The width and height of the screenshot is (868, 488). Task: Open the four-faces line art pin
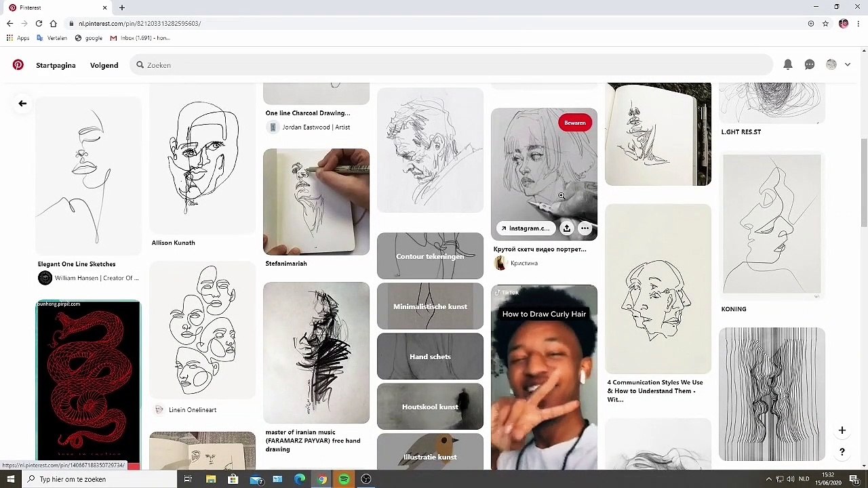[x=202, y=331]
